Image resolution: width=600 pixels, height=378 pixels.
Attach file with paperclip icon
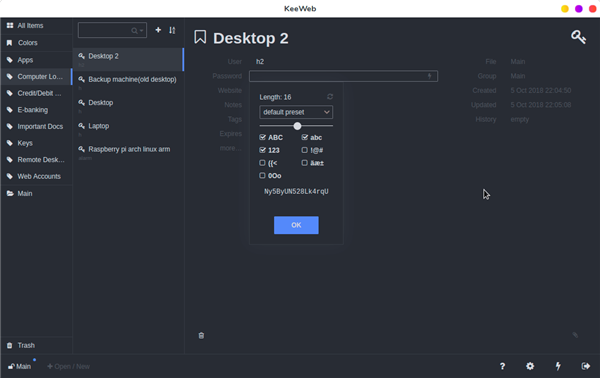point(575,335)
